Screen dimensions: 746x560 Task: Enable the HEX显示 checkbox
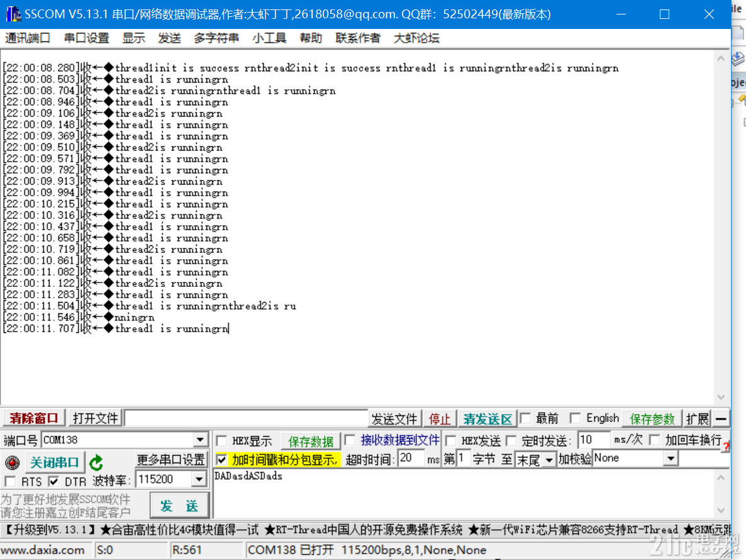point(221,440)
